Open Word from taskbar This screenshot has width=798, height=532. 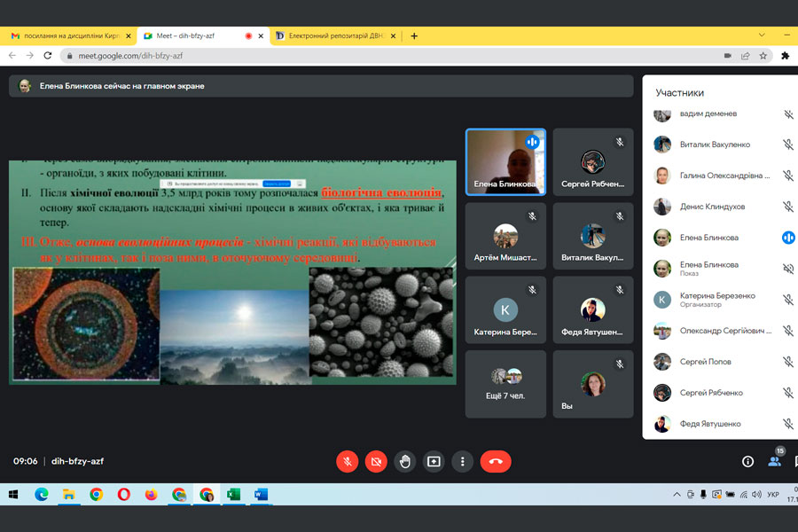[261, 495]
